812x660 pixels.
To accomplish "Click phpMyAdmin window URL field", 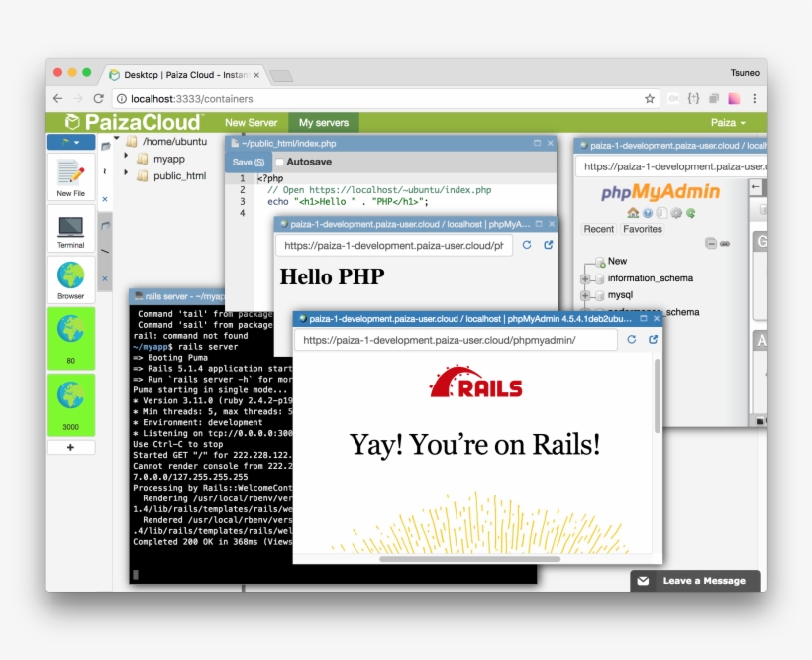I will [x=672, y=166].
